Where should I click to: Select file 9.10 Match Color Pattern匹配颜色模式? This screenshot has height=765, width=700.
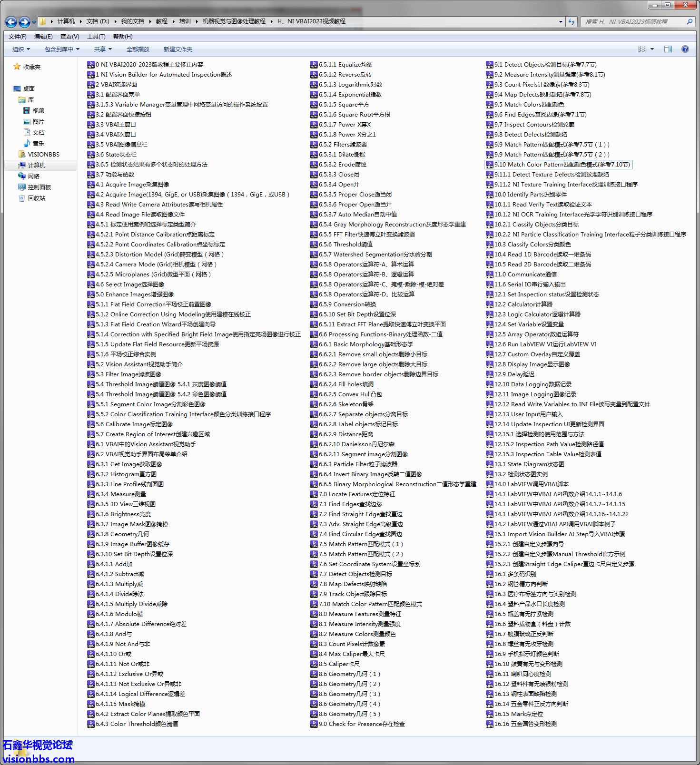pyautogui.click(x=562, y=165)
